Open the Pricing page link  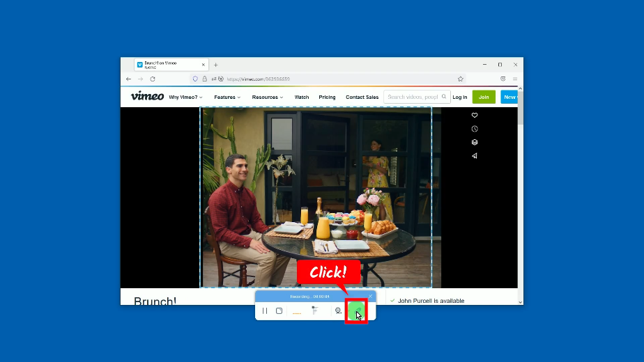pyautogui.click(x=327, y=97)
